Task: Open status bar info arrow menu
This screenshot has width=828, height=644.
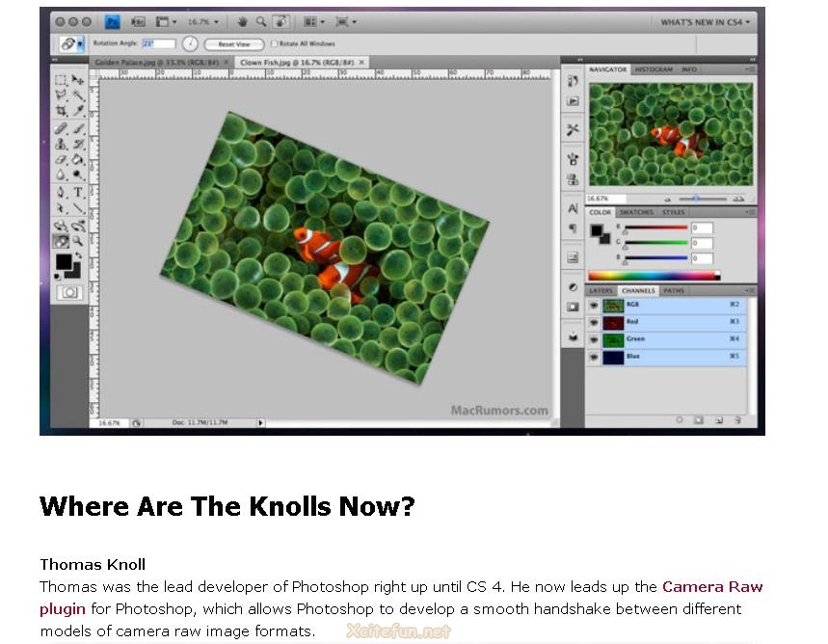Action: click(260, 422)
